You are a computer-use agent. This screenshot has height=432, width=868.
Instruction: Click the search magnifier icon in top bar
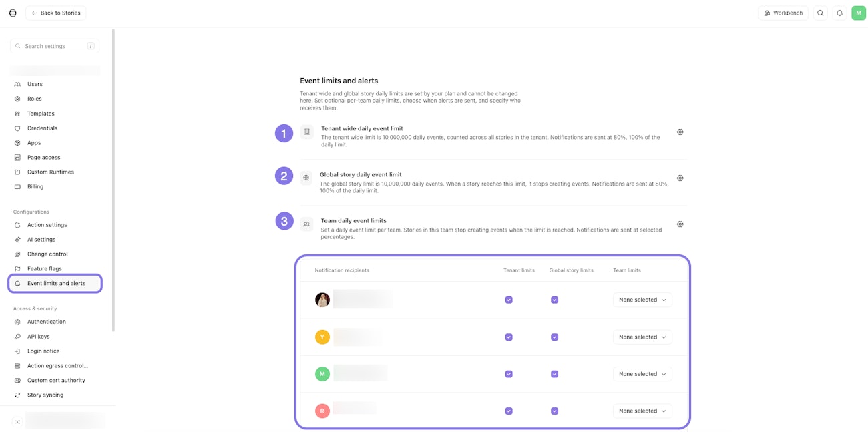point(821,13)
